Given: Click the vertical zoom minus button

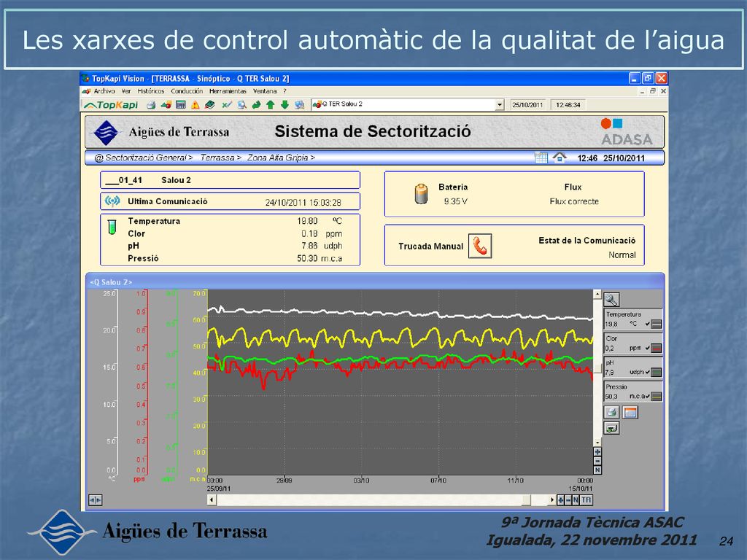Looking at the screenshot, I should coord(597,461).
